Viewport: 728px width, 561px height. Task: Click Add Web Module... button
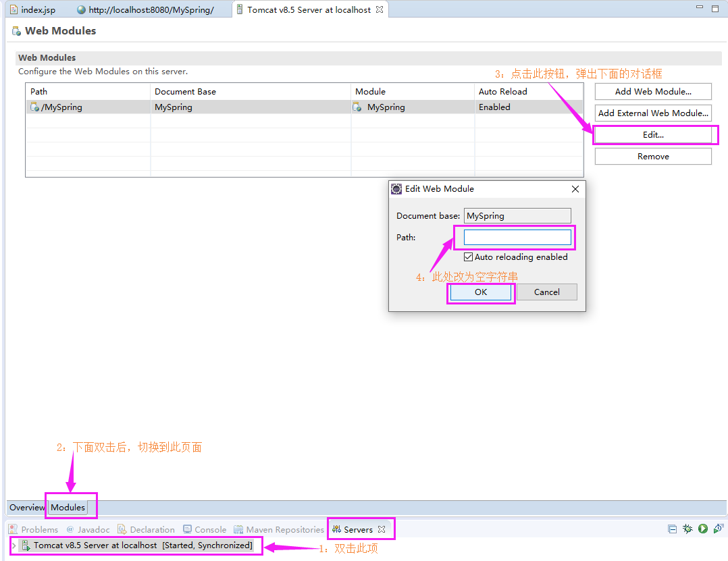(653, 91)
